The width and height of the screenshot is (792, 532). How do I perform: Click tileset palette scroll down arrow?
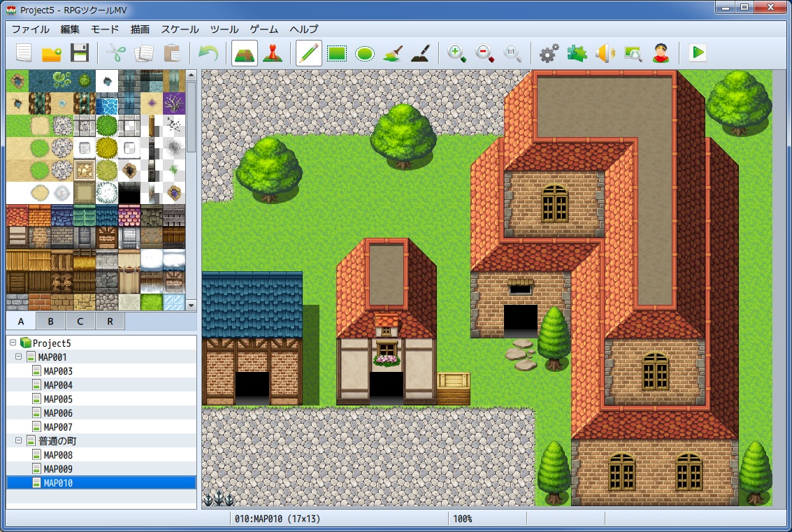pos(191,305)
